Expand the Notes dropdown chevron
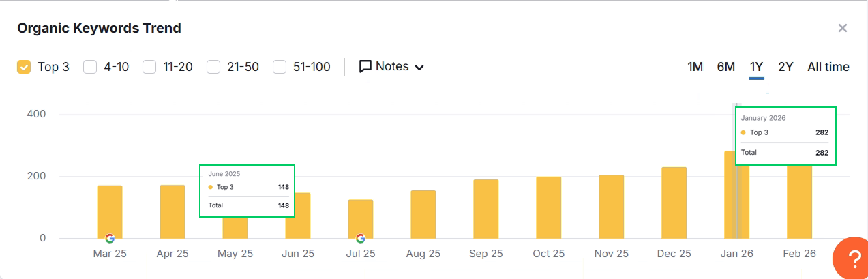The image size is (868, 279). tap(419, 68)
